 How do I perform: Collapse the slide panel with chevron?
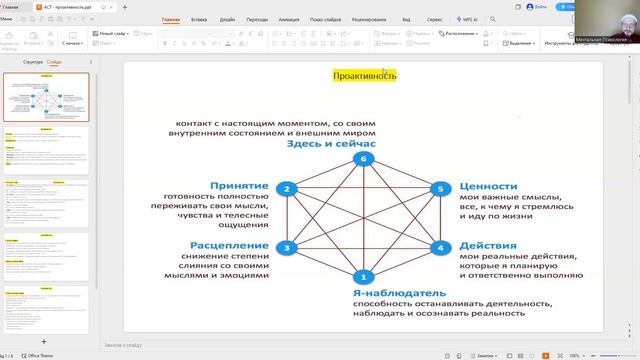(x=91, y=62)
